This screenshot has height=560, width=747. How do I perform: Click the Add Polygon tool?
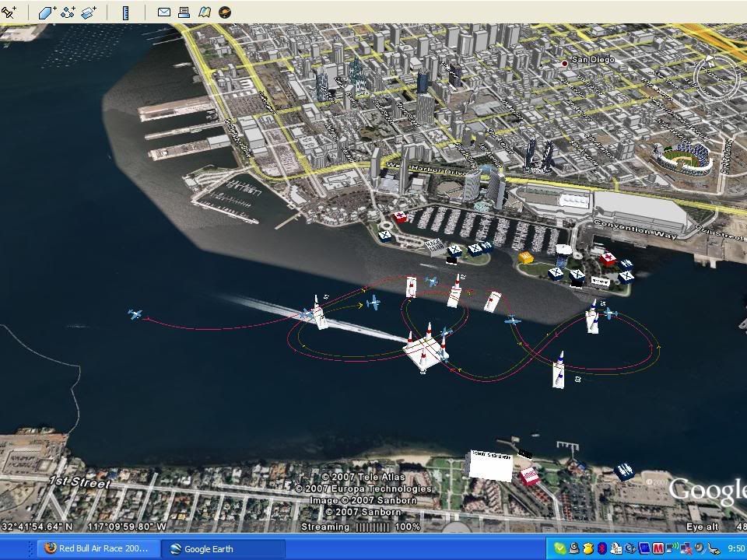(48, 12)
